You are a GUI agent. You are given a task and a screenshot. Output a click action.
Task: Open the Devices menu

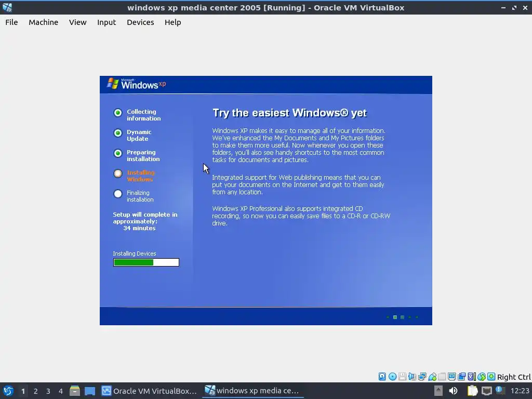coord(140,22)
